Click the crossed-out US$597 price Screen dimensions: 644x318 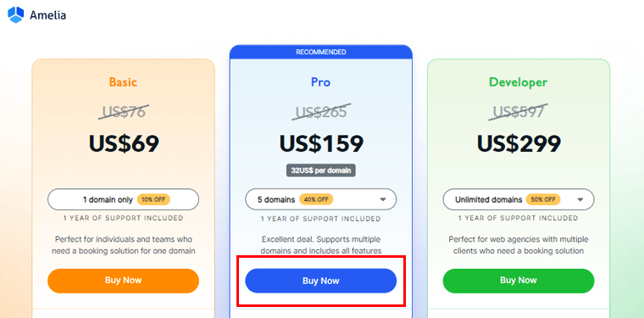tap(519, 111)
